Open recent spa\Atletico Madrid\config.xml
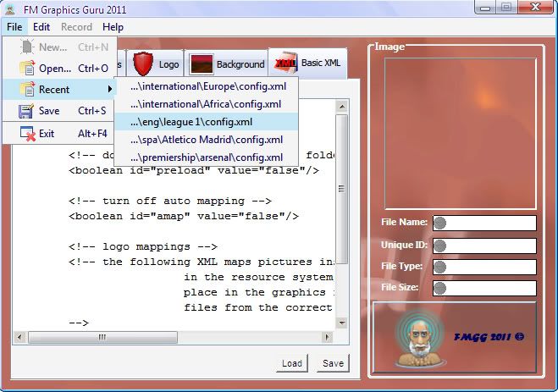Viewport: 558px width, 392px height. [x=207, y=140]
